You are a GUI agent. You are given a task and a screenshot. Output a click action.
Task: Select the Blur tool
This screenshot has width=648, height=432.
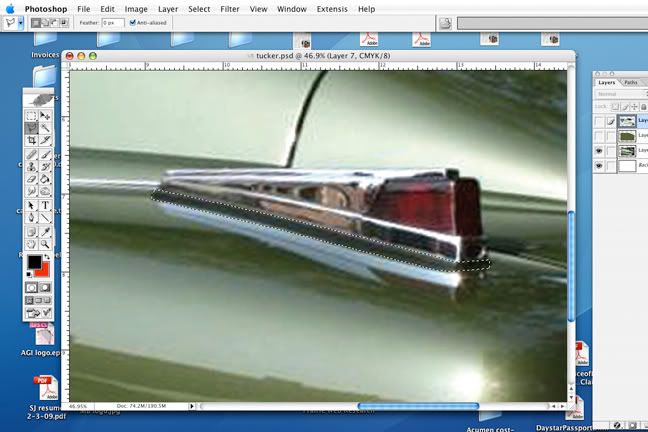pyautogui.click(x=32, y=191)
